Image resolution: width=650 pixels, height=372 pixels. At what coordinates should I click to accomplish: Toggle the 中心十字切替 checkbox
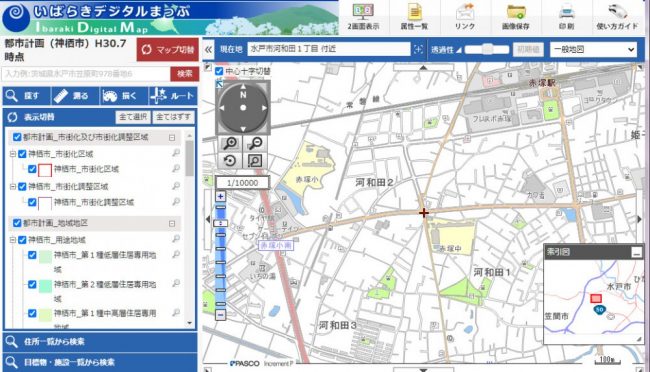pyautogui.click(x=219, y=71)
